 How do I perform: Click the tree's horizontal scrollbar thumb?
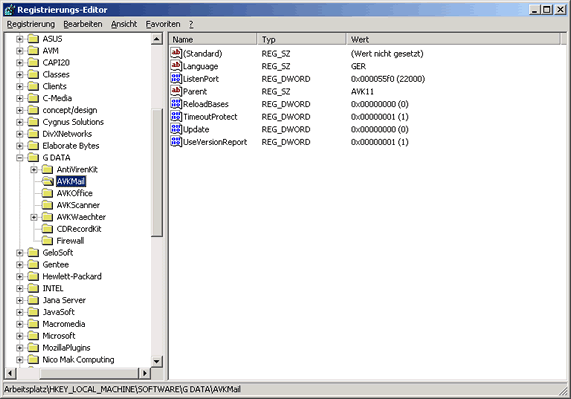(89, 373)
